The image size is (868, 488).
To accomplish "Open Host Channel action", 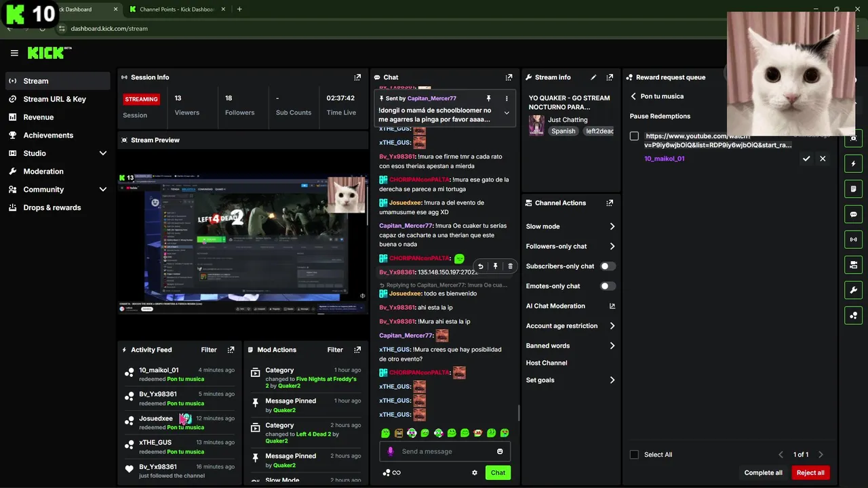I will pyautogui.click(x=547, y=363).
